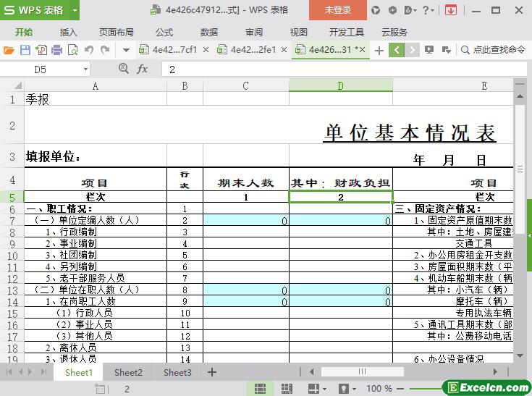Open the 云服务 ribbon tab
Image resolution: width=532 pixels, height=396 pixels.
(394, 33)
